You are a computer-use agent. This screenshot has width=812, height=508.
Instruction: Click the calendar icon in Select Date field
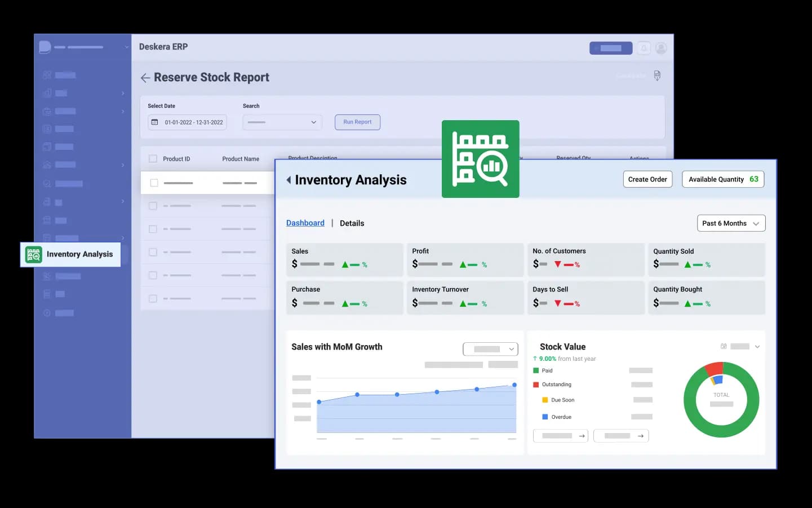155,122
